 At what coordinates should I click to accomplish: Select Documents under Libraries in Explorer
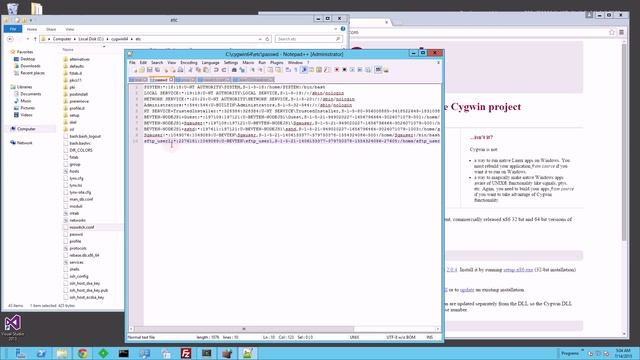click(x=31, y=94)
